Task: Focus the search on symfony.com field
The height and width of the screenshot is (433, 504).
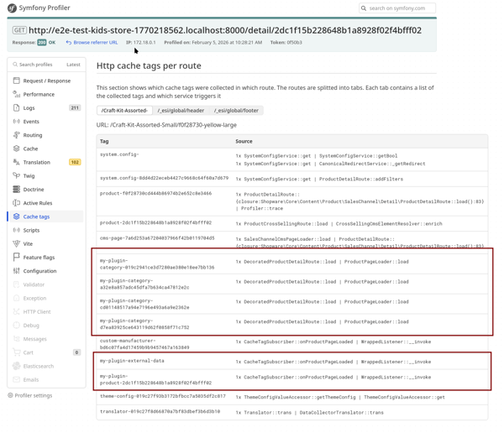Action: pyautogui.click(x=397, y=8)
